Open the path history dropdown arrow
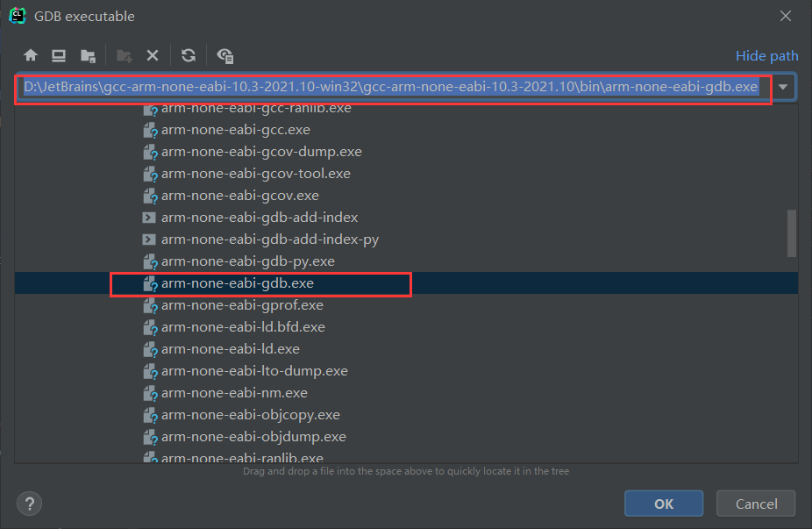The height and width of the screenshot is (529, 812). [783, 87]
